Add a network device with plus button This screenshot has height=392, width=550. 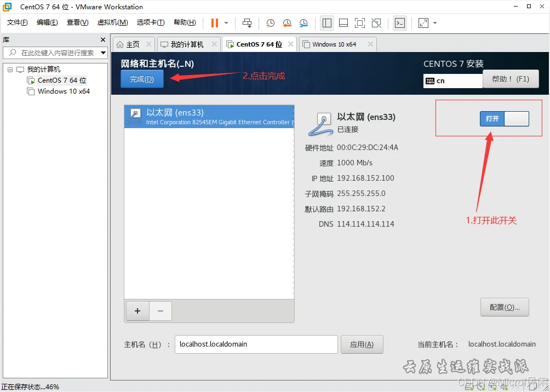(x=137, y=311)
